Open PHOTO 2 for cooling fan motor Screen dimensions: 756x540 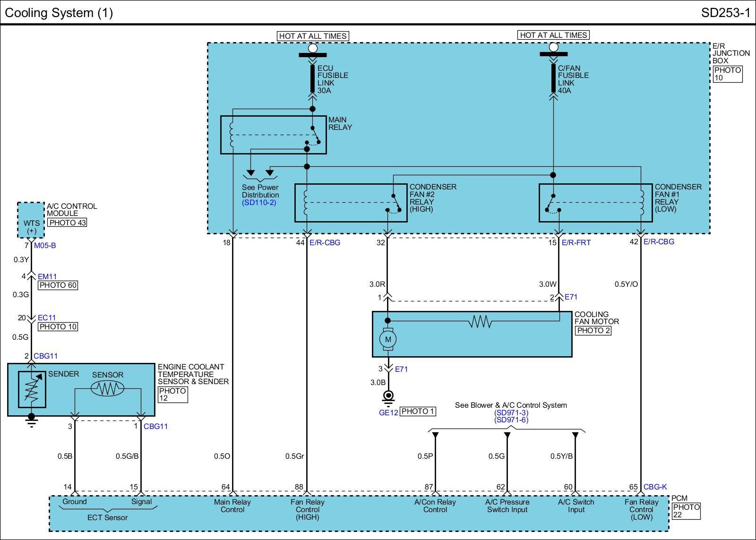[593, 330]
